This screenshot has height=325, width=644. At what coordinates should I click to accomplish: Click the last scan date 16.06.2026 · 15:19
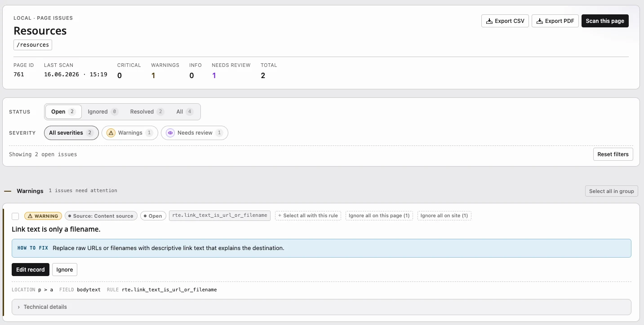pyautogui.click(x=76, y=75)
